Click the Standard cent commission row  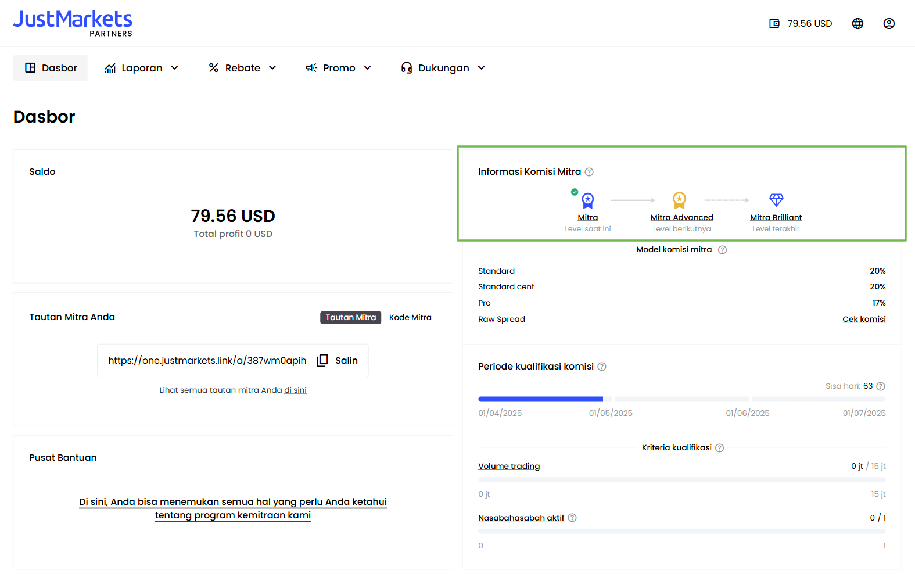[682, 287]
